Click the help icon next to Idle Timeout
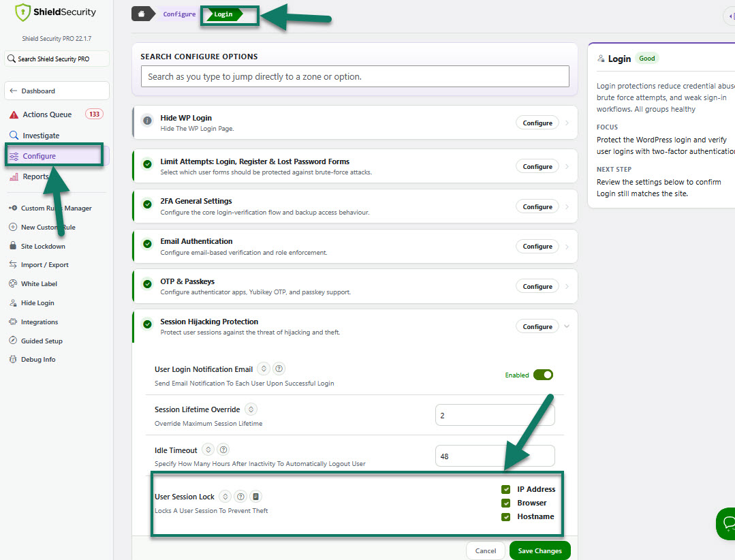 tap(223, 450)
